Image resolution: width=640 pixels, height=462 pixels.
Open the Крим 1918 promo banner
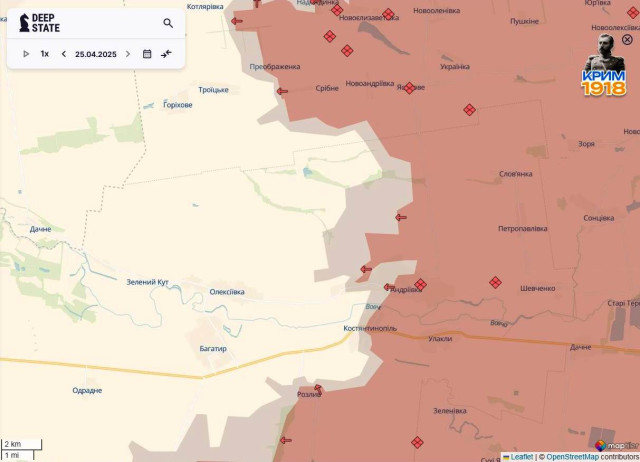tap(603, 68)
